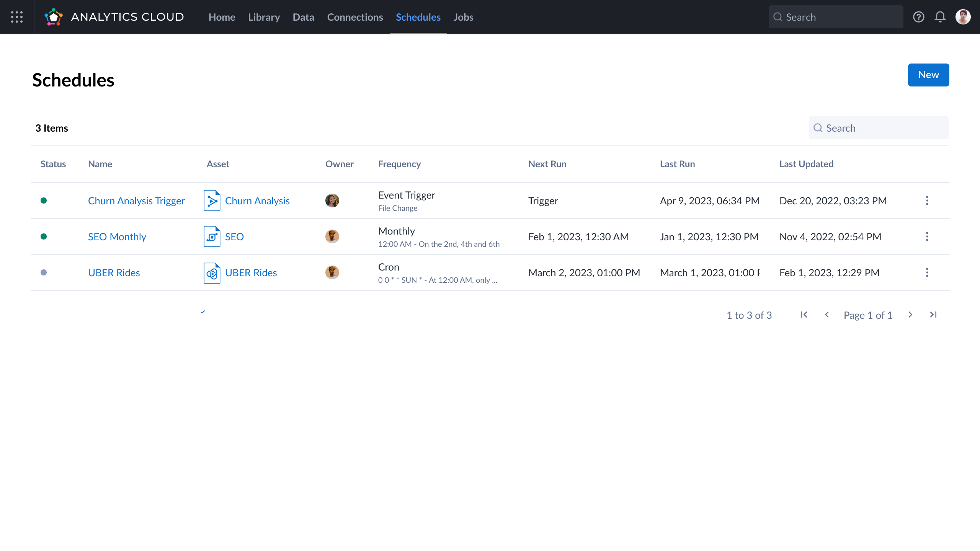This screenshot has height=551, width=980.
Task: Click the SEO asset file icon
Action: (212, 236)
